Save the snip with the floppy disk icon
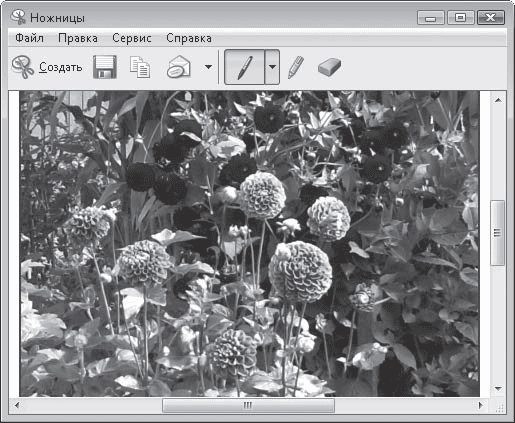The image size is (515, 423). tap(105, 67)
